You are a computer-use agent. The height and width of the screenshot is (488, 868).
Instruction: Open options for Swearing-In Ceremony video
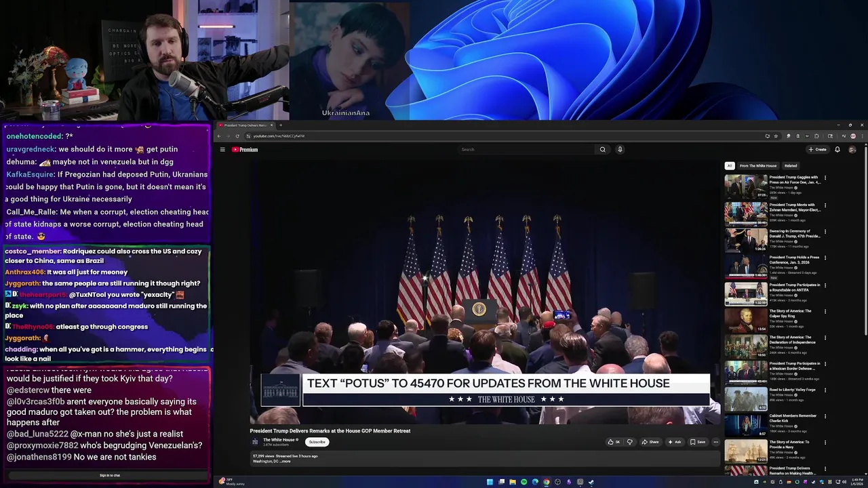[825, 232]
